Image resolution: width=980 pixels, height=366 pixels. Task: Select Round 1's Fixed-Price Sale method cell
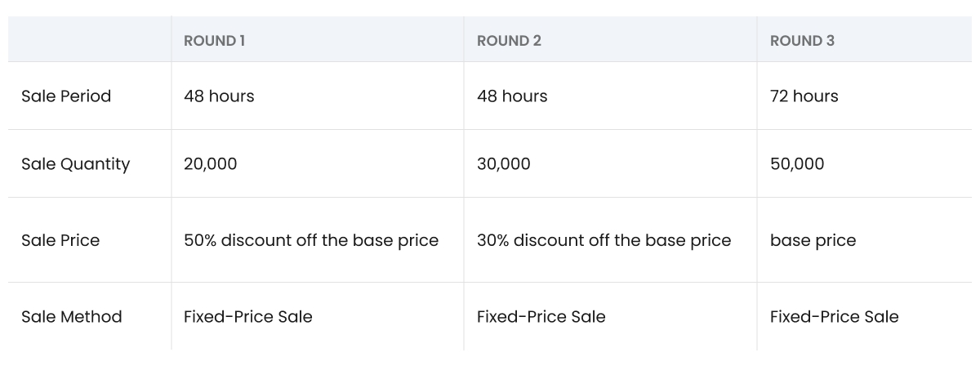[x=248, y=317]
